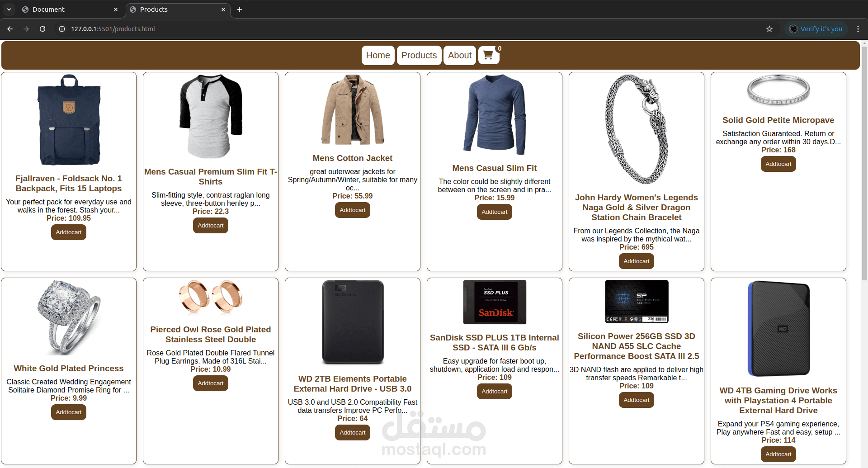Add John Hardy bracelet to cart
The height and width of the screenshot is (468, 868).
pyautogui.click(x=637, y=261)
